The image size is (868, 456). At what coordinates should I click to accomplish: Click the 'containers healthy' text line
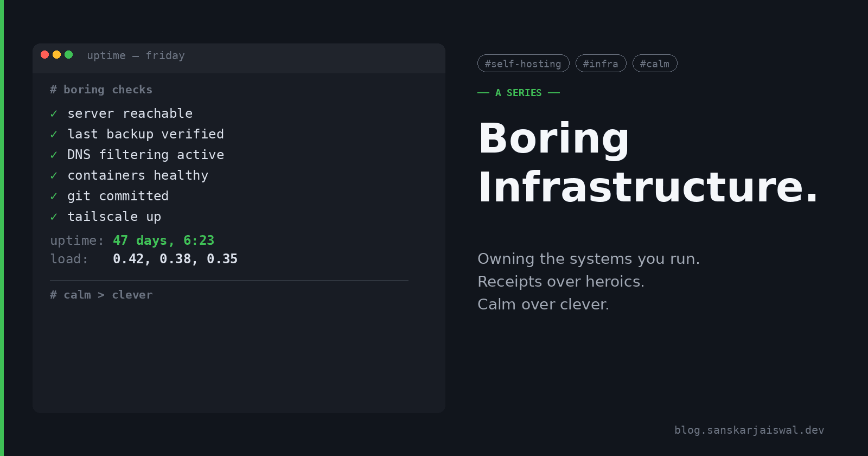click(138, 175)
